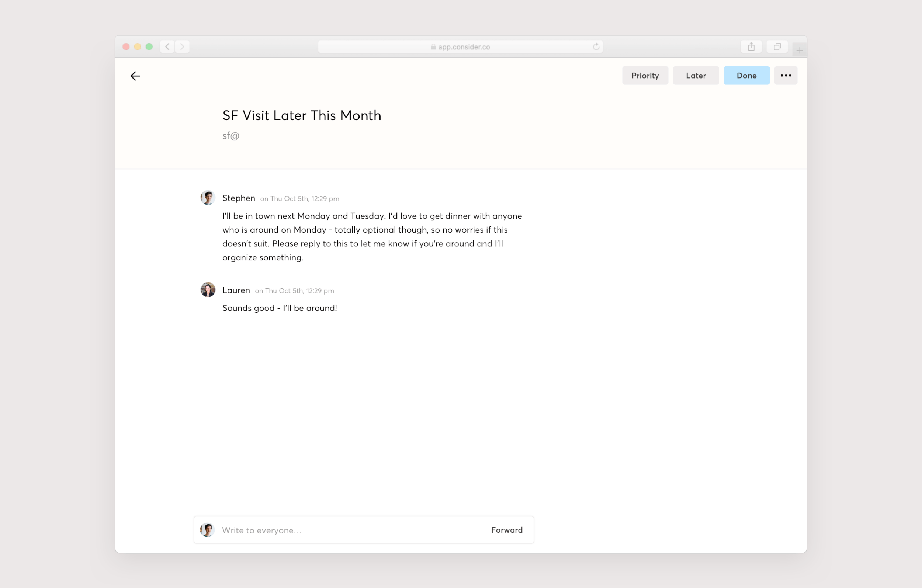Click the Forward link in the reply box

[x=506, y=530]
